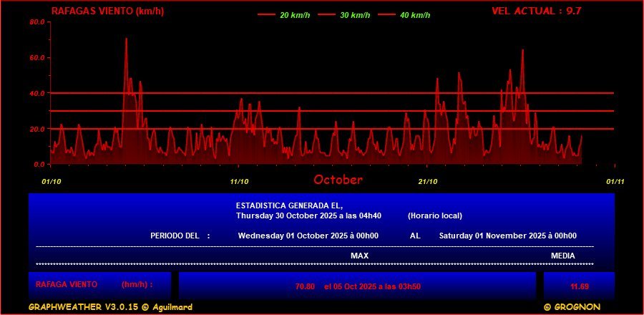Click the 21/10 date label on x-axis
Image resolution: width=644 pixels, height=315 pixels.
(428, 181)
